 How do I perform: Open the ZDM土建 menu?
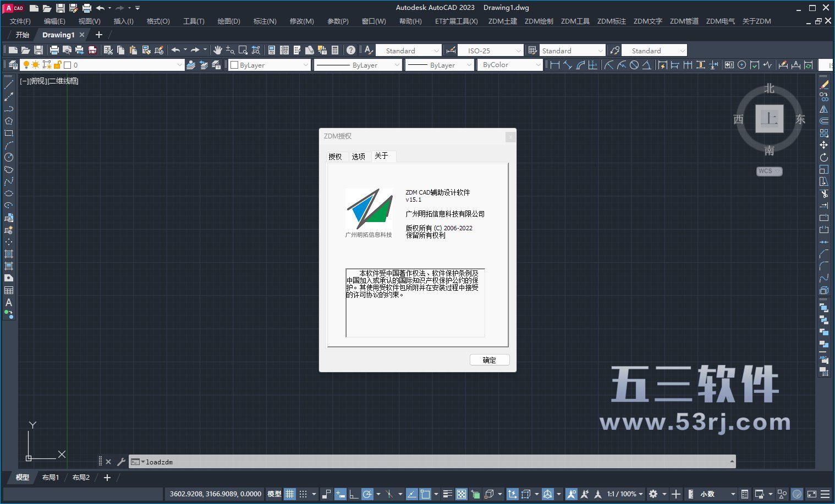click(502, 21)
